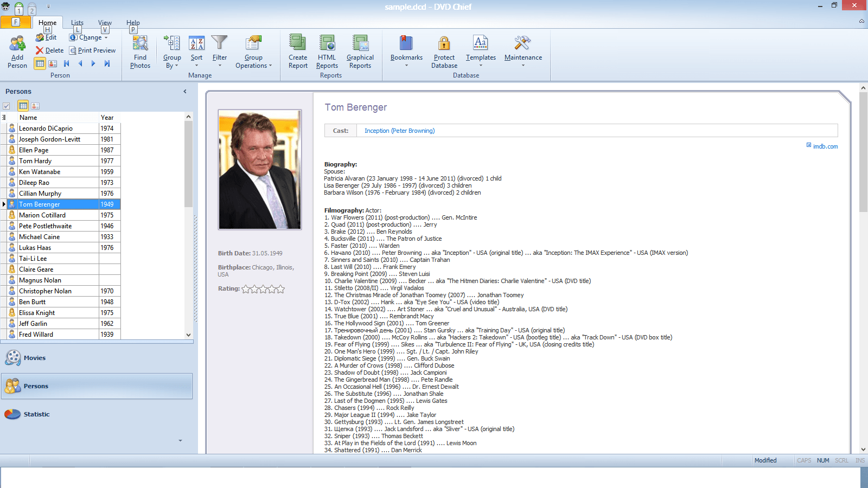Open the Sort dropdown

(196, 52)
